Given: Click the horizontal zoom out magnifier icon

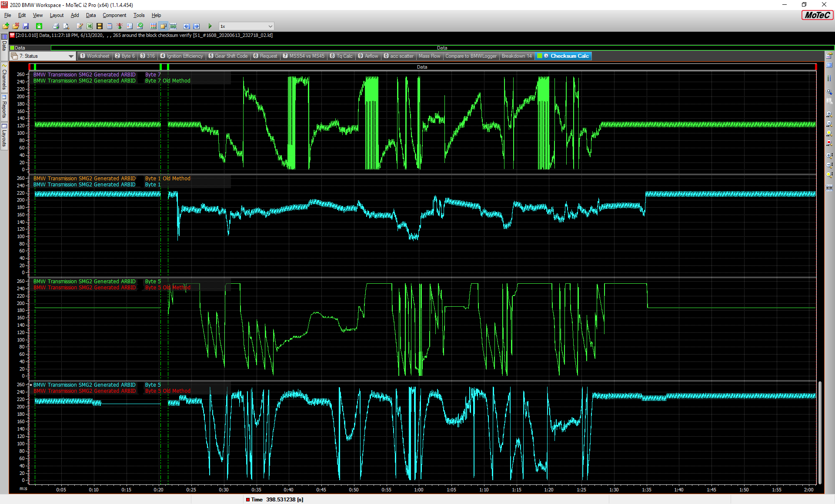Looking at the screenshot, I should pos(829,124).
